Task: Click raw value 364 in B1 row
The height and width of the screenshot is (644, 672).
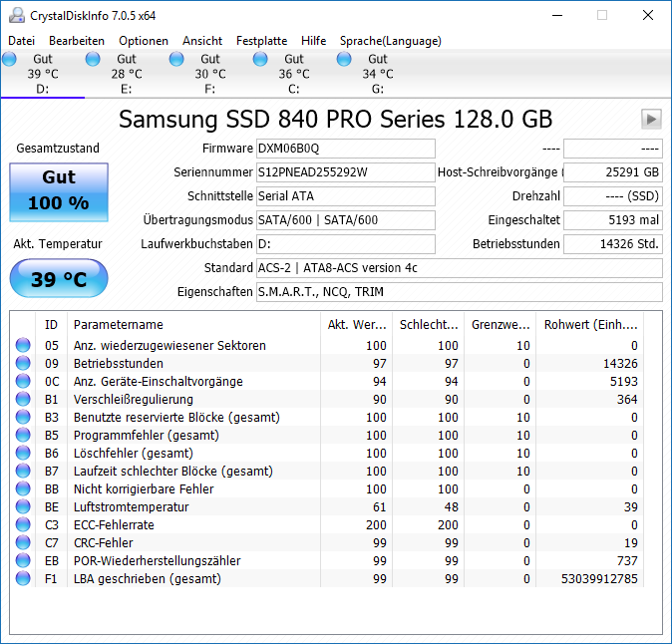Action: (627, 400)
